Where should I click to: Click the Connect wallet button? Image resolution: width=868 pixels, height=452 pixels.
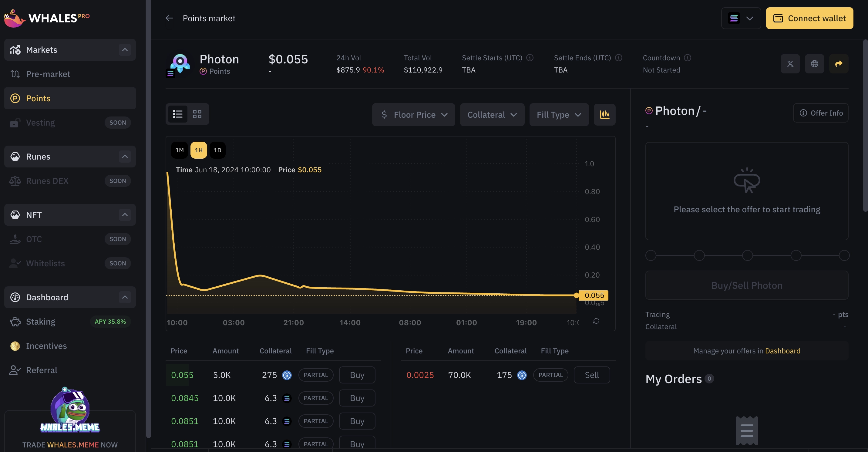(809, 18)
